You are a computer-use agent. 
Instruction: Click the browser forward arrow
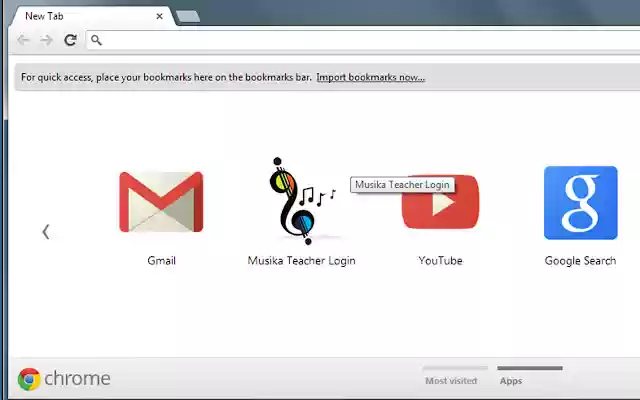coord(47,40)
